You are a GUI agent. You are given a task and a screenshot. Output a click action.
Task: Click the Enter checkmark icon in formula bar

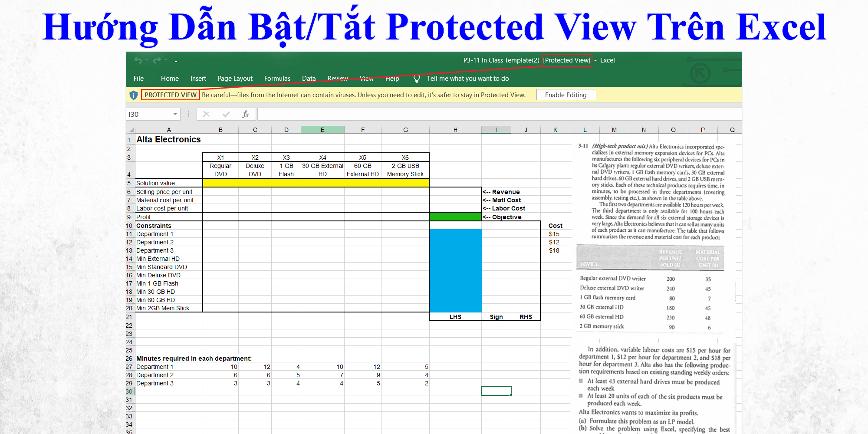[x=226, y=114]
